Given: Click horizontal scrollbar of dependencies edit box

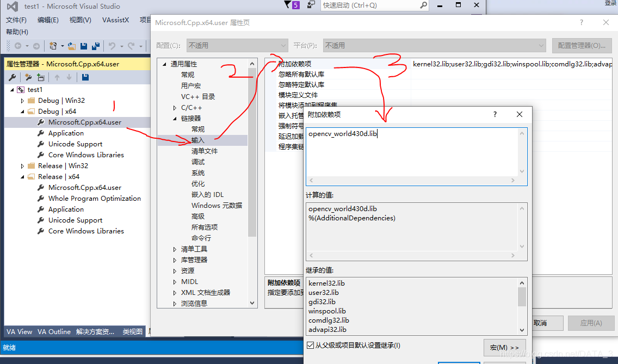Looking at the screenshot, I should (x=412, y=180).
